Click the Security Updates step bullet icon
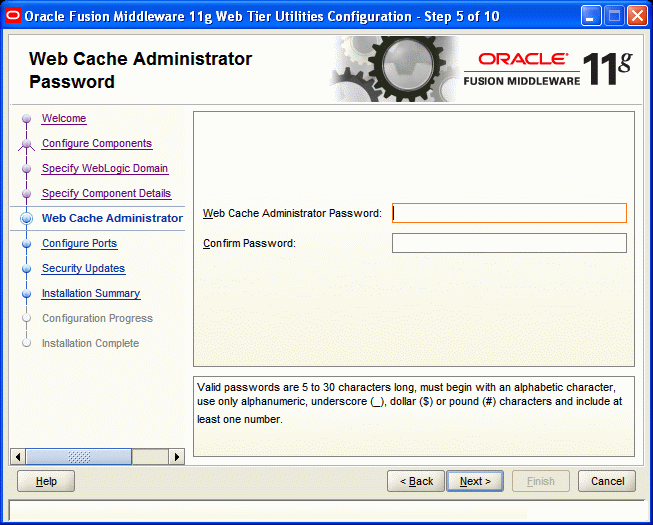Screen dimensions: 653x525 27,269
